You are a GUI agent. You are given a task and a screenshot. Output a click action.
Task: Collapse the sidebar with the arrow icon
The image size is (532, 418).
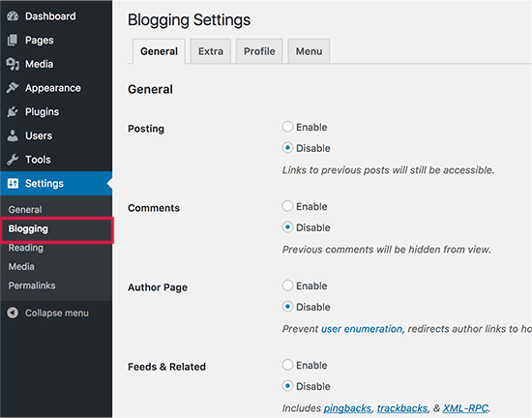(13, 313)
